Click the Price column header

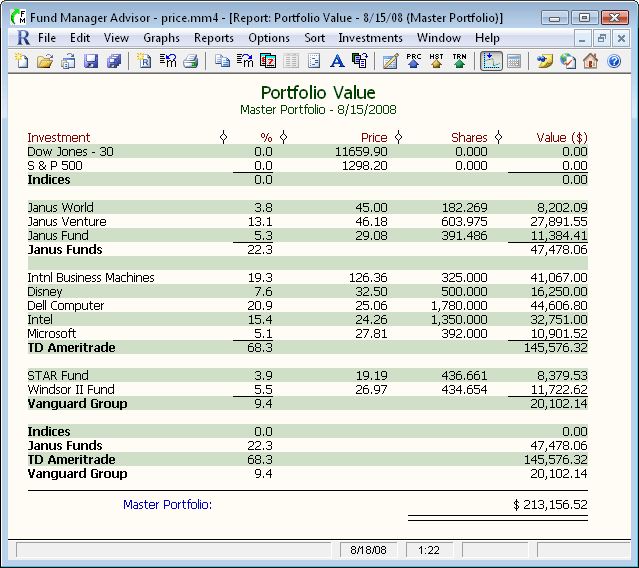(x=374, y=137)
